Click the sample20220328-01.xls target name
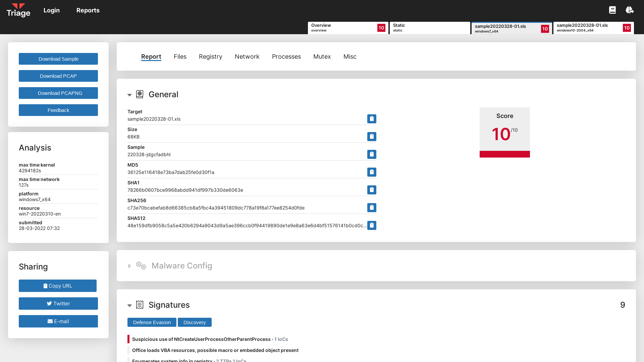 pyautogui.click(x=154, y=119)
